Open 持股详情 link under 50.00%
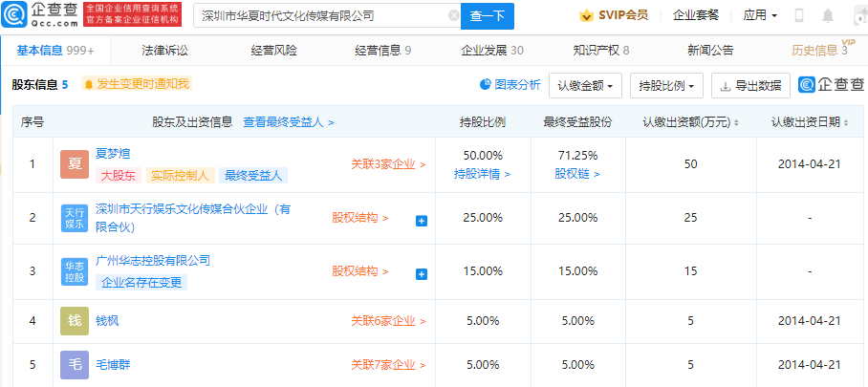The height and width of the screenshot is (387, 868). click(x=482, y=174)
